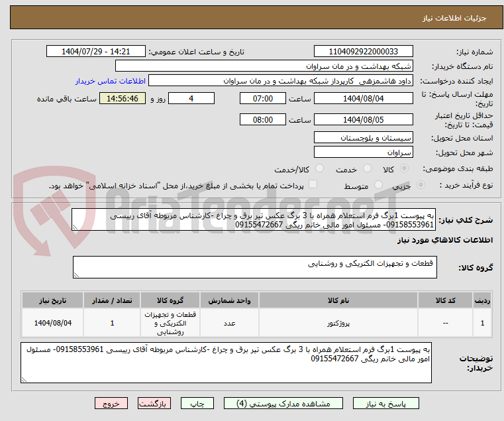Image resolution: width=504 pixels, height=421 pixels.
Task: Open 'مشاهده مدارک پیوستی (4)' attachments
Action: (x=283, y=403)
